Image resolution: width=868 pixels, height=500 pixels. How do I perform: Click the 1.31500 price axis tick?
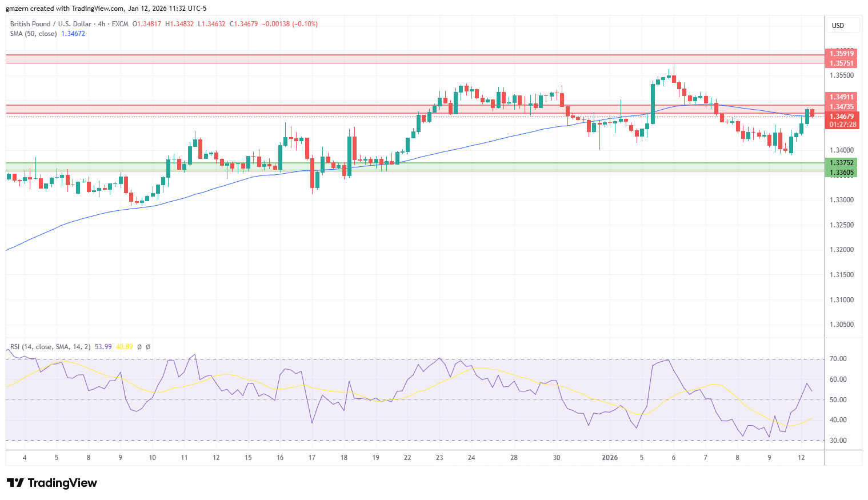click(x=842, y=275)
